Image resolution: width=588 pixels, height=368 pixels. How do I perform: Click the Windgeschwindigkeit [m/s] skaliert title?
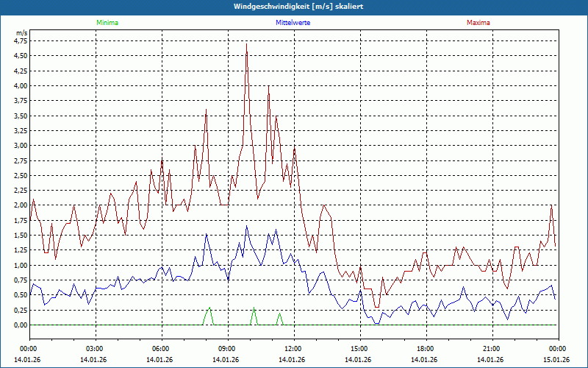(x=298, y=7)
